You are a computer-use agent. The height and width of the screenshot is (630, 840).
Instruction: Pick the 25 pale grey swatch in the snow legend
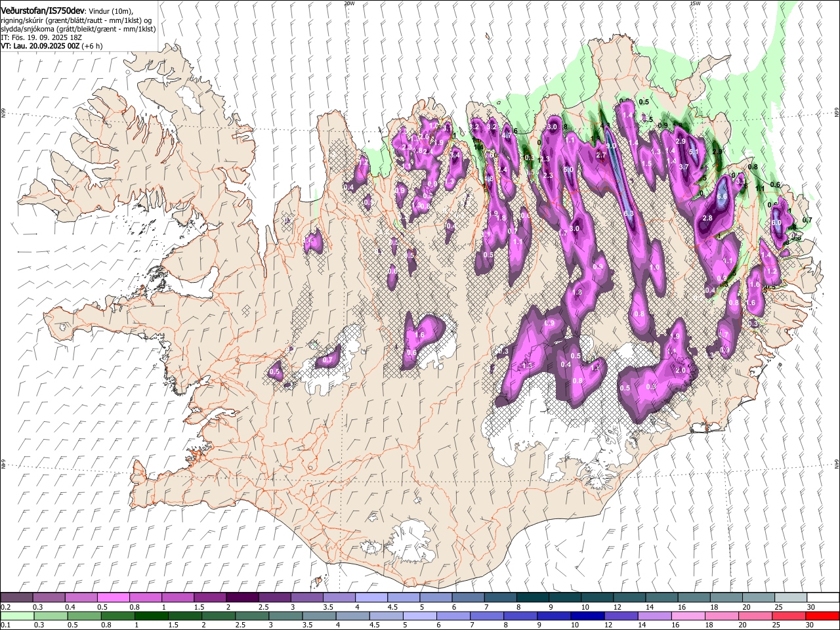coord(790,598)
